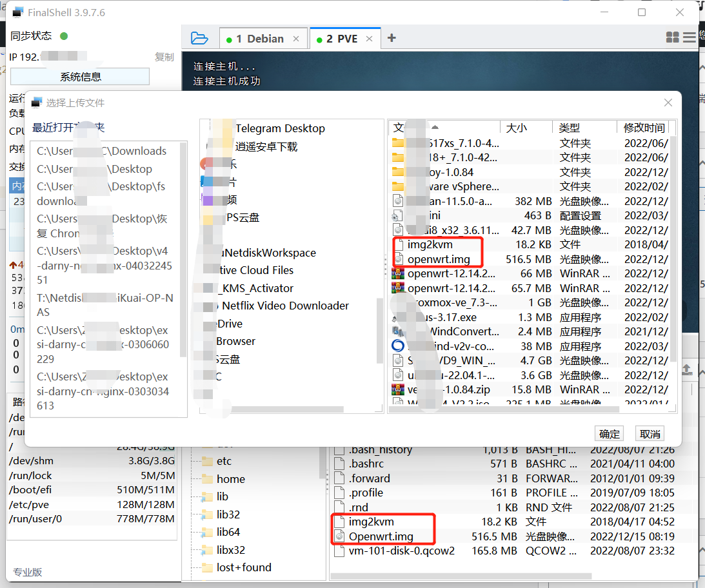Select the home folder in remote tree
Viewport: 705px width, 588px height.
[230, 479]
